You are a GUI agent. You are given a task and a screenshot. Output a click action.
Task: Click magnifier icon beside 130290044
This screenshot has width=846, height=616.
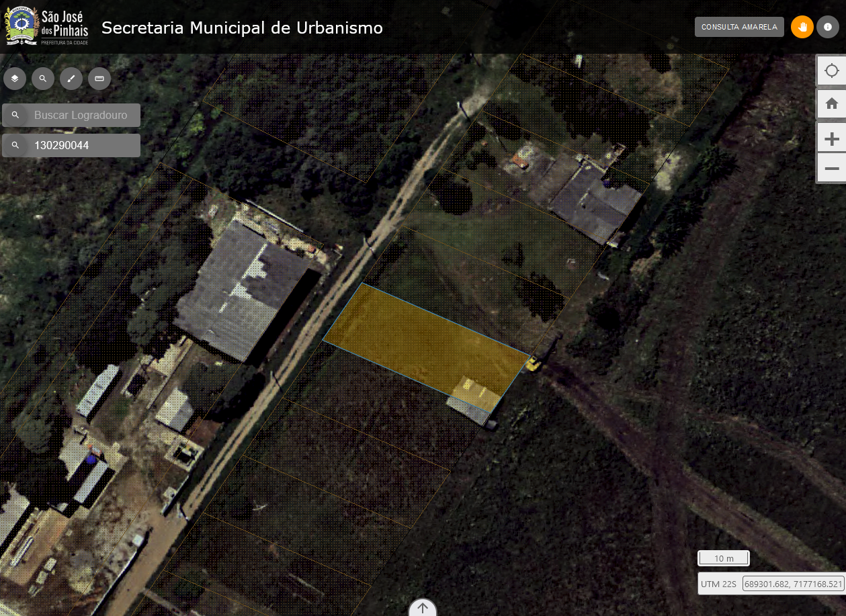(15, 145)
